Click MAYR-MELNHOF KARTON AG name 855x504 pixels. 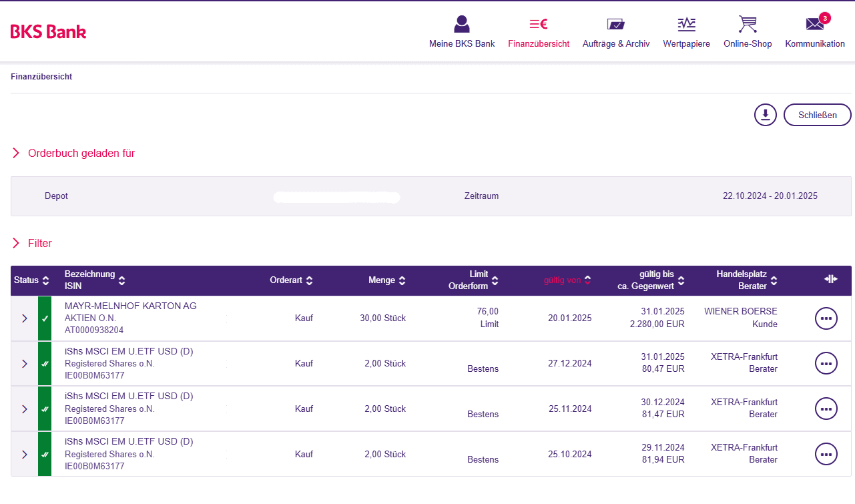tap(131, 306)
